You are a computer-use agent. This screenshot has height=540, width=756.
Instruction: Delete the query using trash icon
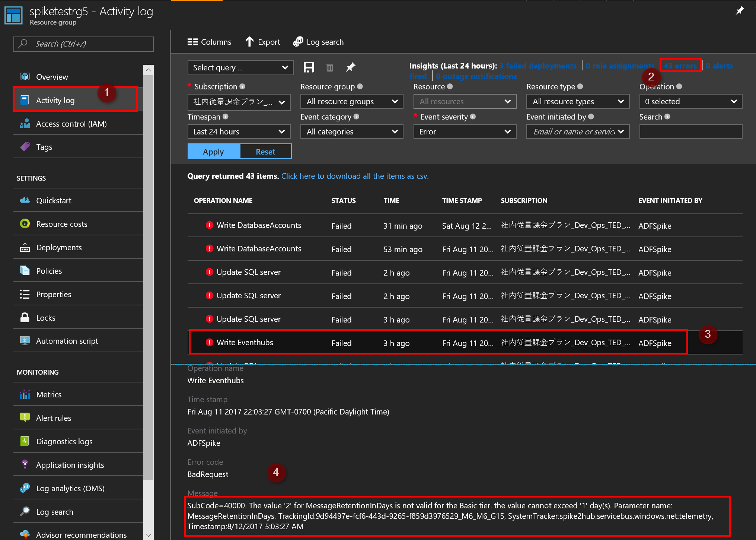330,67
